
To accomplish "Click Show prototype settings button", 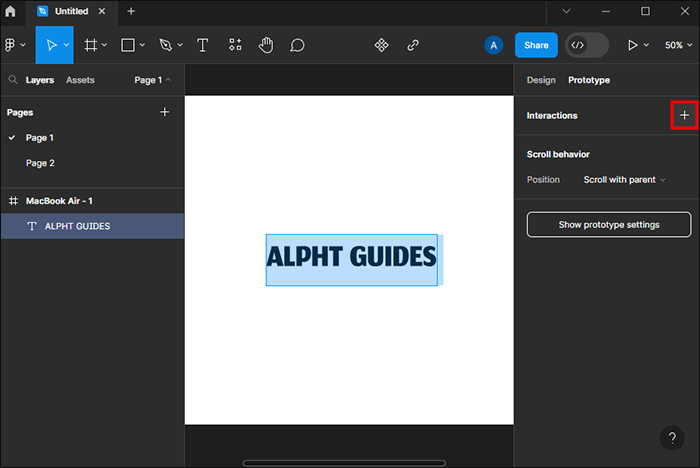I will [x=608, y=225].
